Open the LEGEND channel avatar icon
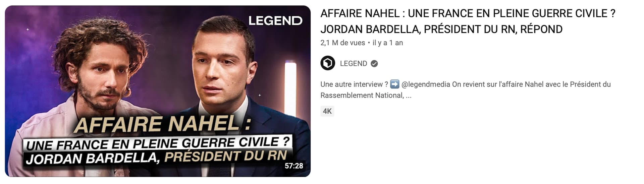 (x=328, y=63)
